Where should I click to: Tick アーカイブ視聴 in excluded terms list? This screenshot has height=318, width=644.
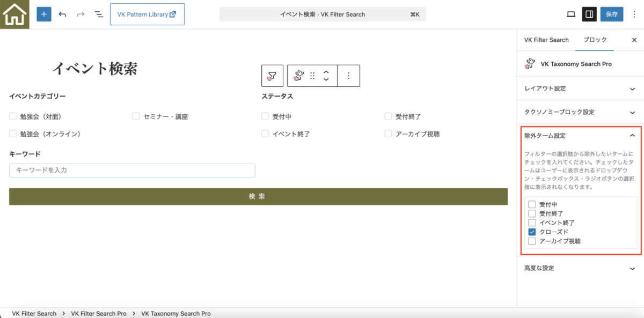click(x=532, y=241)
